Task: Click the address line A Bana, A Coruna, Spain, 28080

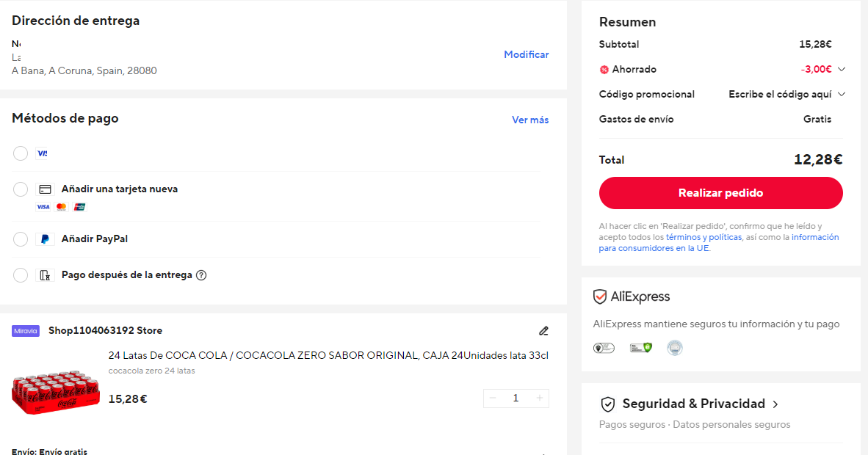Action: [84, 71]
